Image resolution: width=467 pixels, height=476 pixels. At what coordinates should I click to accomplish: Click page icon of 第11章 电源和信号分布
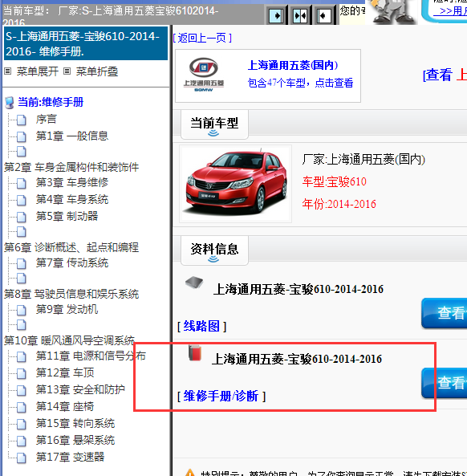pyautogui.click(x=21, y=356)
